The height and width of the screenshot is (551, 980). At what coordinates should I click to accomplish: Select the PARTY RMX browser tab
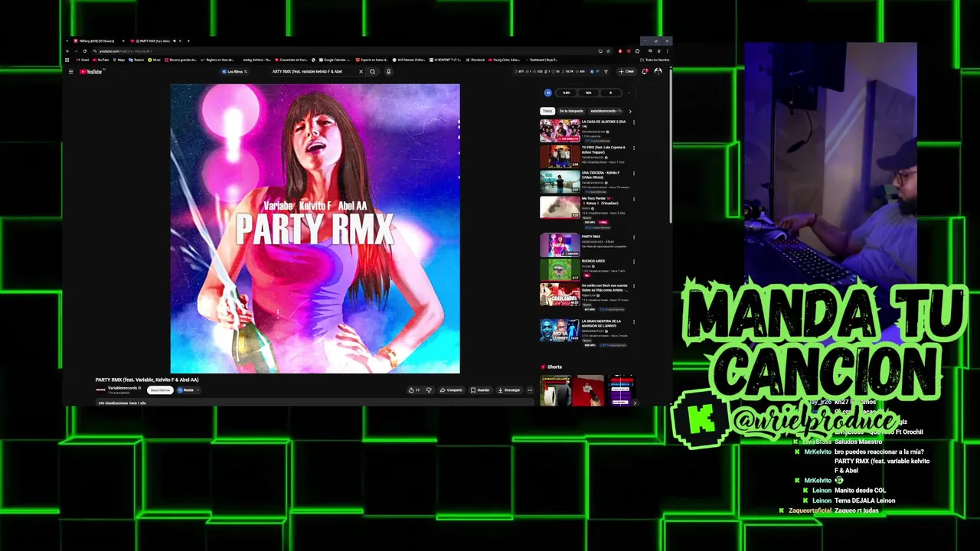coord(155,41)
